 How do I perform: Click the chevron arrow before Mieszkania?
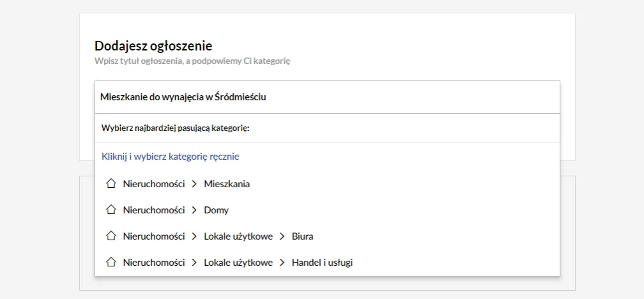tap(194, 184)
